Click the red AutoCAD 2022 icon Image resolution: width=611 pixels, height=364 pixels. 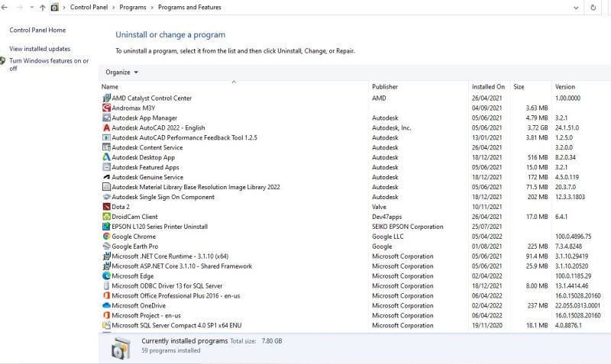106,127
